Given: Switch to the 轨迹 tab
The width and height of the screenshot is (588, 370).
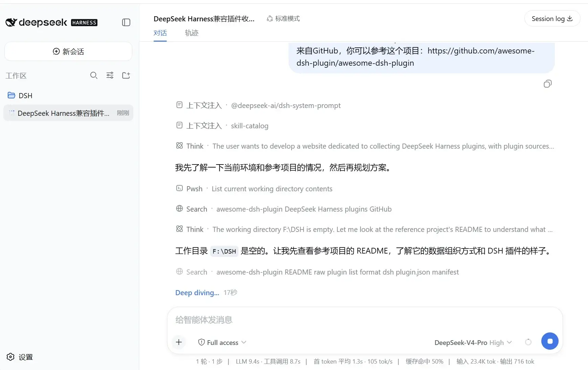Looking at the screenshot, I should (x=192, y=33).
